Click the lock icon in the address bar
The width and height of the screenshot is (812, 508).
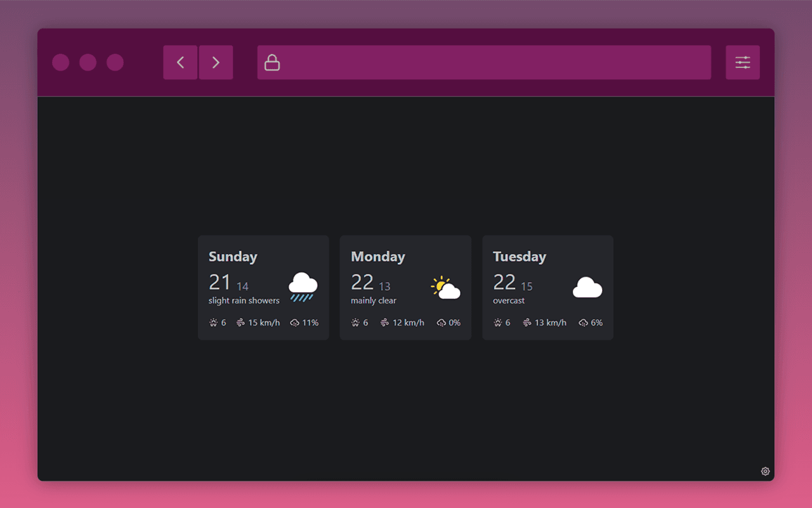272,62
